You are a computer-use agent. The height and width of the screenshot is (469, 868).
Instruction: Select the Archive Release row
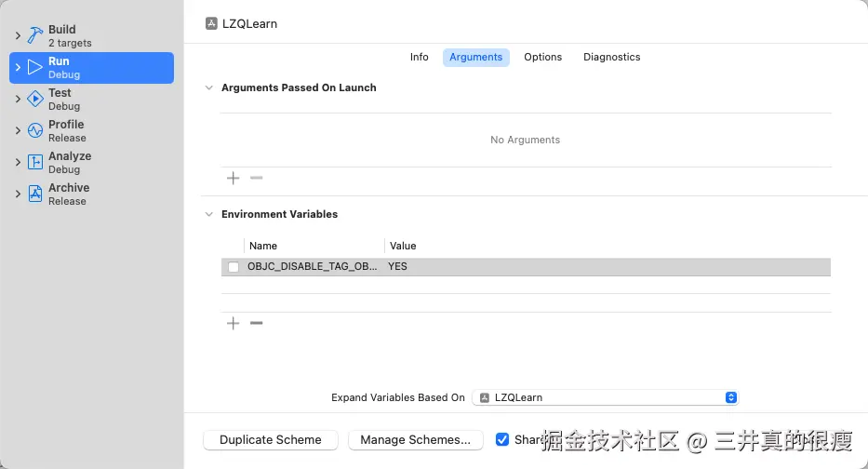pos(91,194)
